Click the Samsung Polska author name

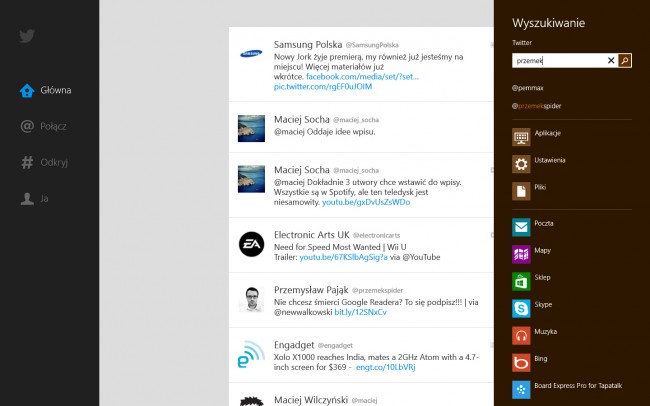click(308, 44)
